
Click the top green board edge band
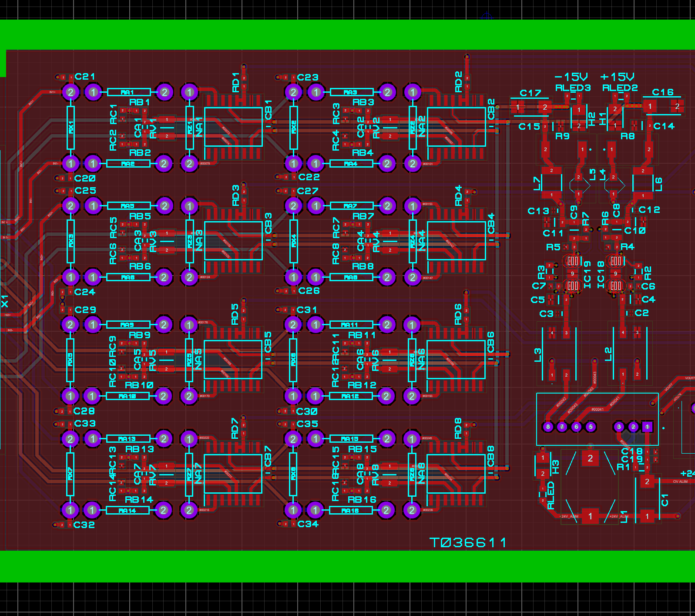[x=347, y=34]
